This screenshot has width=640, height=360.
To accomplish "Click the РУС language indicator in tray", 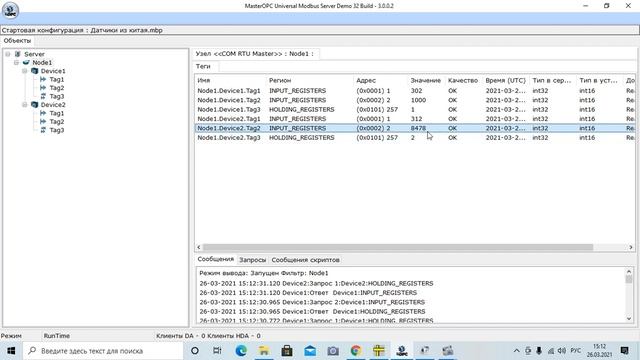I will (576, 351).
